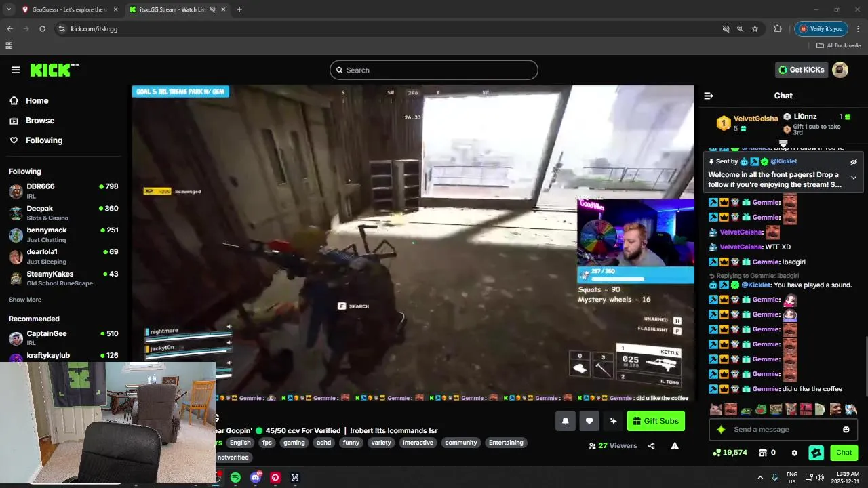Image resolution: width=868 pixels, height=488 pixels.
Task: Click the 27 Viewers count
Action: [x=613, y=445]
